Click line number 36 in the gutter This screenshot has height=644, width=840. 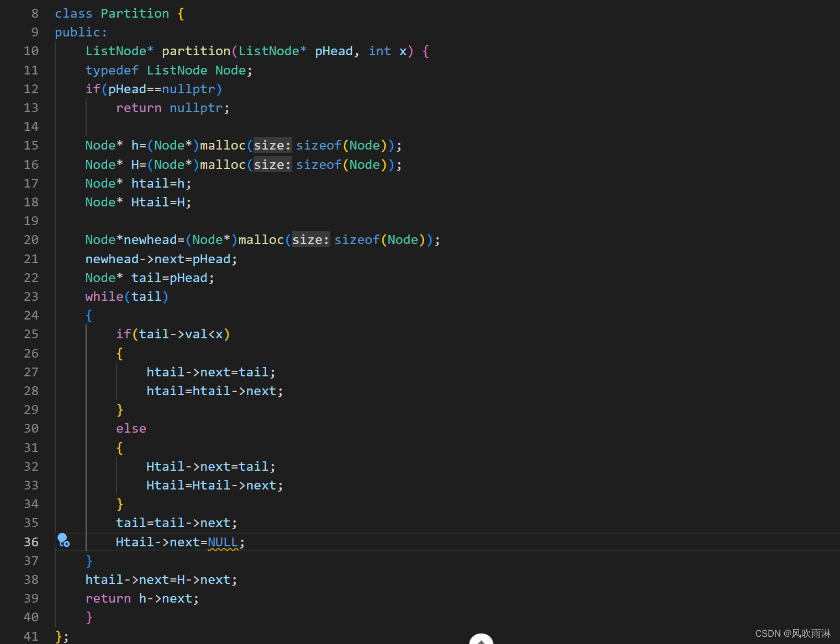coord(31,542)
